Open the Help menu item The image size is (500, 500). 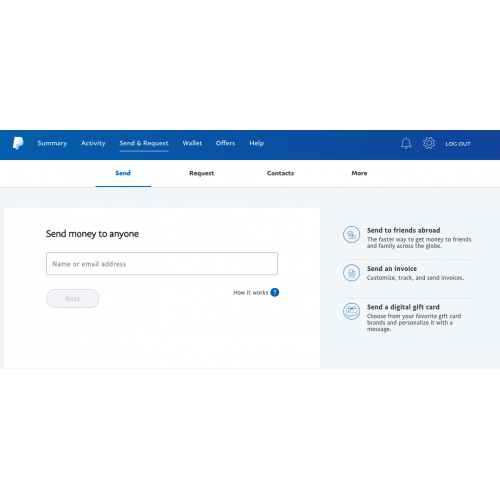tap(257, 143)
